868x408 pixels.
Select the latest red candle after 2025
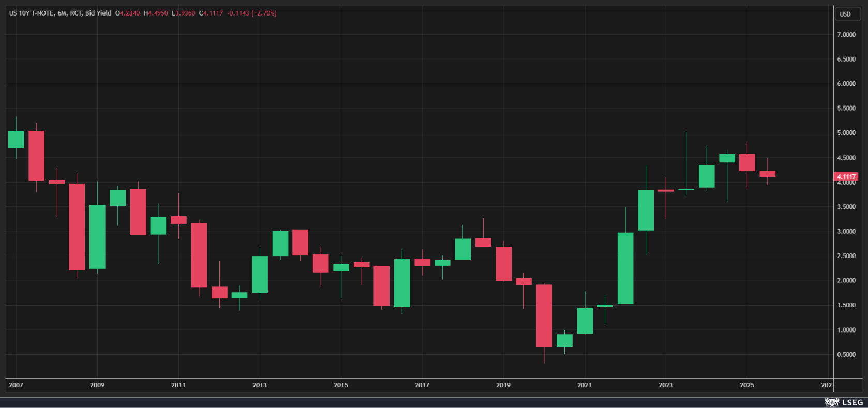(767, 174)
